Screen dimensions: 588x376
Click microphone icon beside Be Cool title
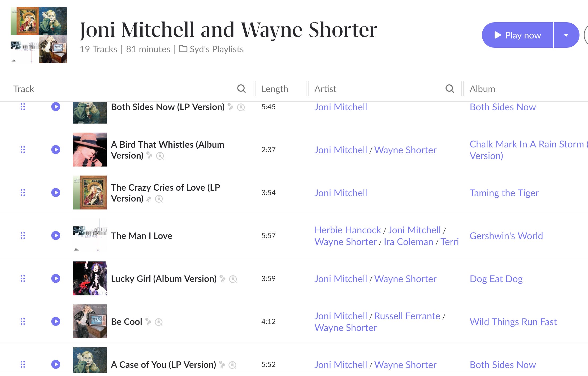[148, 322]
